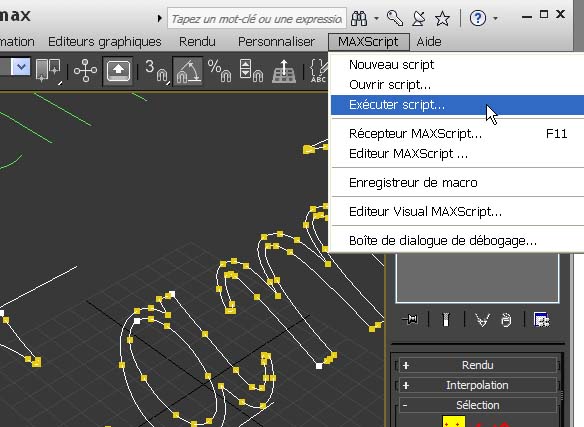The image size is (584, 427).
Task: Toggle Spinner Snap button
Action: [x=251, y=70]
